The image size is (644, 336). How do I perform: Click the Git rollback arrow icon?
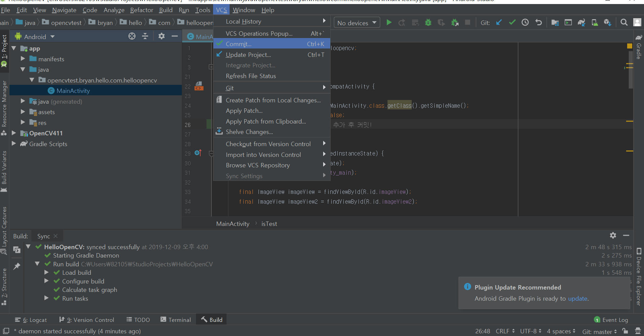539,23
